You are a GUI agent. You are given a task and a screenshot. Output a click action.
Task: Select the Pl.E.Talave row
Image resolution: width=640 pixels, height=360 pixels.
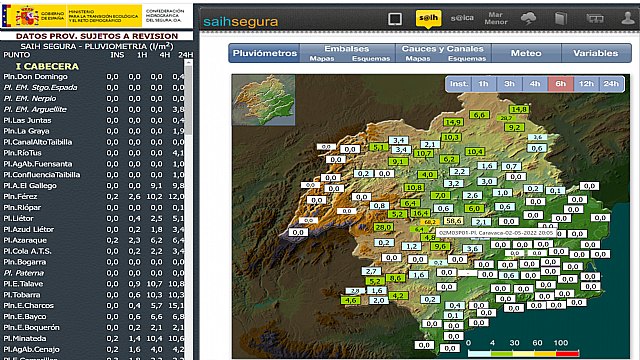[x=93, y=284]
